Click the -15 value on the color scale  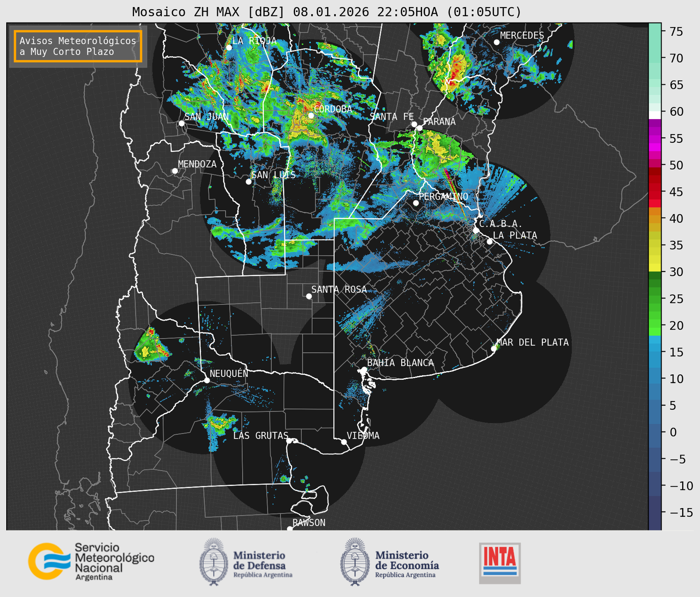[x=680, y=512]
